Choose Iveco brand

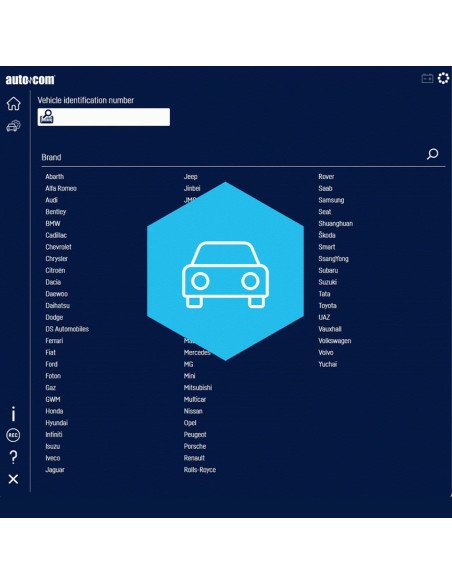(x=52, y=458)
